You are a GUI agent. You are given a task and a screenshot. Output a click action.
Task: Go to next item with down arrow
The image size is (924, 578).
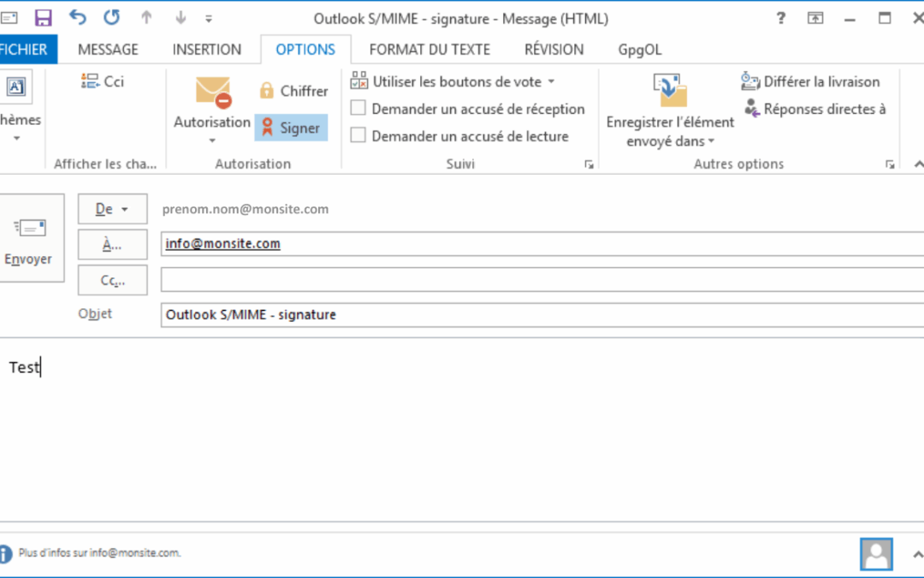click(181, 18)
